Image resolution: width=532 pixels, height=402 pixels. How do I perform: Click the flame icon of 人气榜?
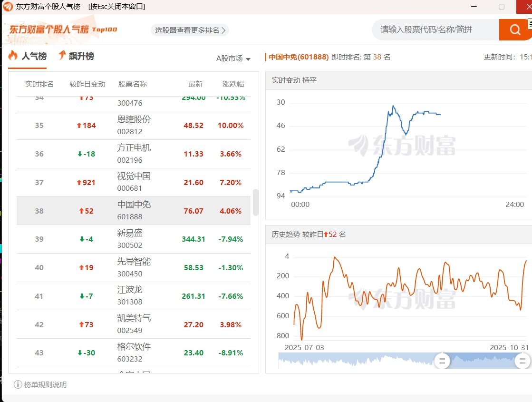pyautogui.click(x=13, y=56)
